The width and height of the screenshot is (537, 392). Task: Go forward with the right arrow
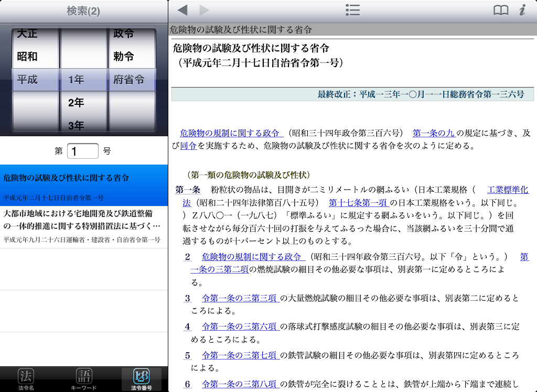(x=204, y=10)
